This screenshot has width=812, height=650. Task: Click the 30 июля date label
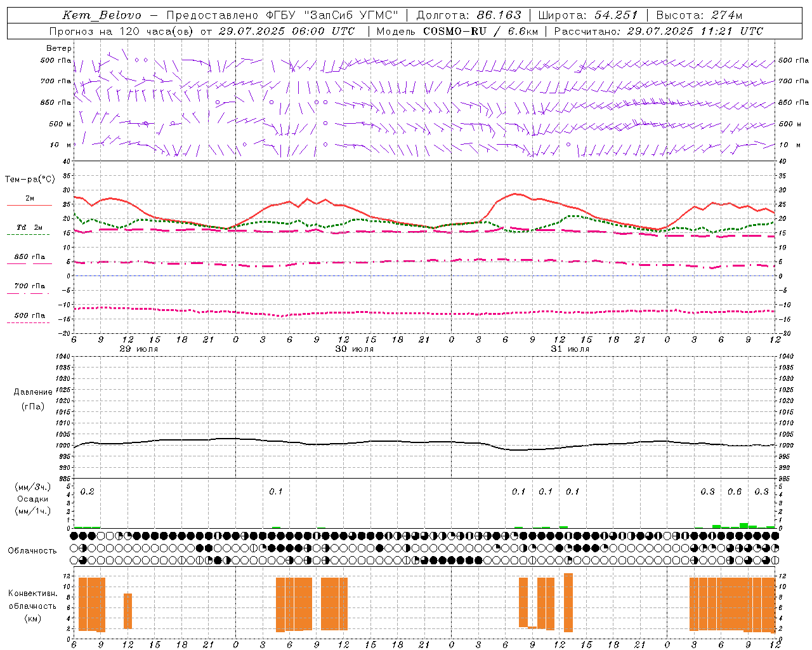[x=355, y=349]
